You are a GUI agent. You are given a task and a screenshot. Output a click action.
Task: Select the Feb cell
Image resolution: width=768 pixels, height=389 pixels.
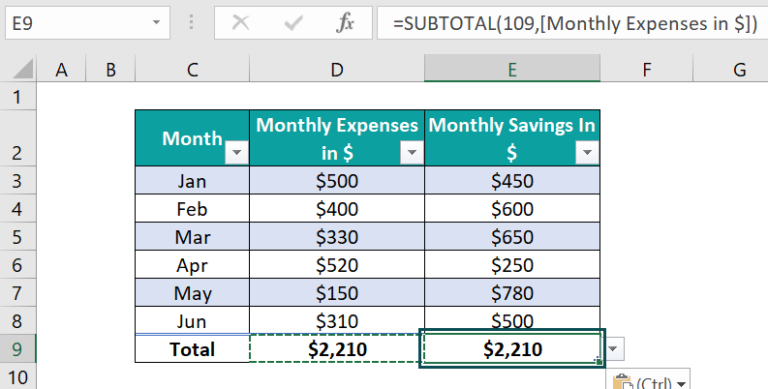coord(192,209)
